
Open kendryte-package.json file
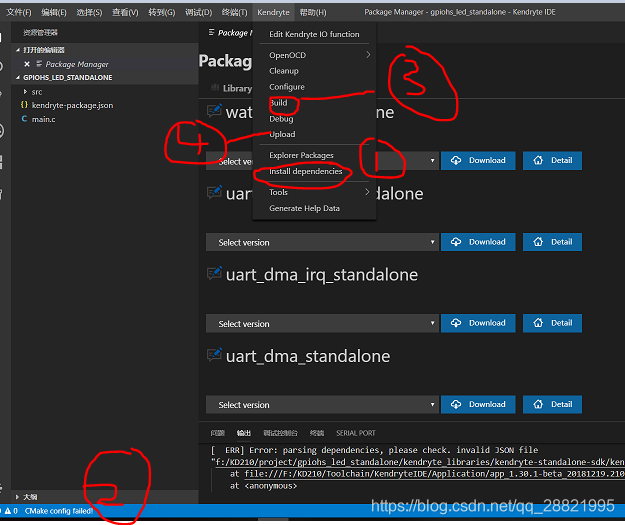point(72,105)
